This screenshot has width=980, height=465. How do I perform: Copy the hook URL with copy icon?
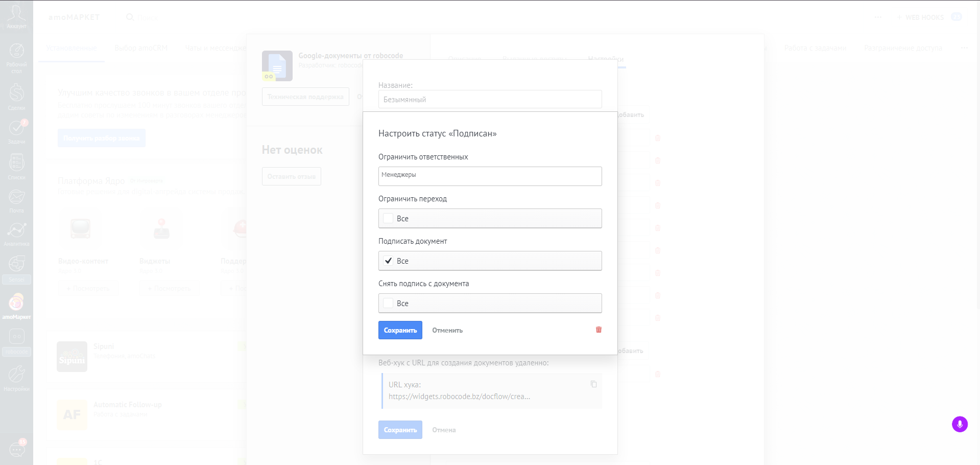coord(593,384)
